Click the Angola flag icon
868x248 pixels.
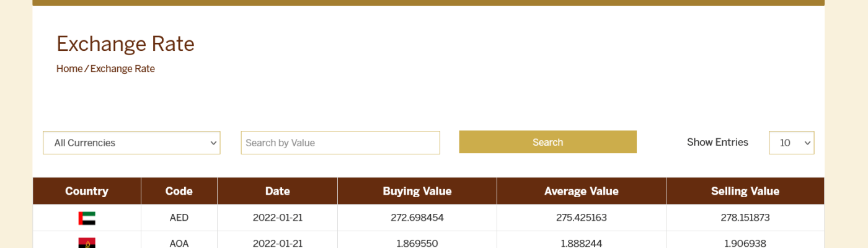pyautogui.click(x=87, y=243)
